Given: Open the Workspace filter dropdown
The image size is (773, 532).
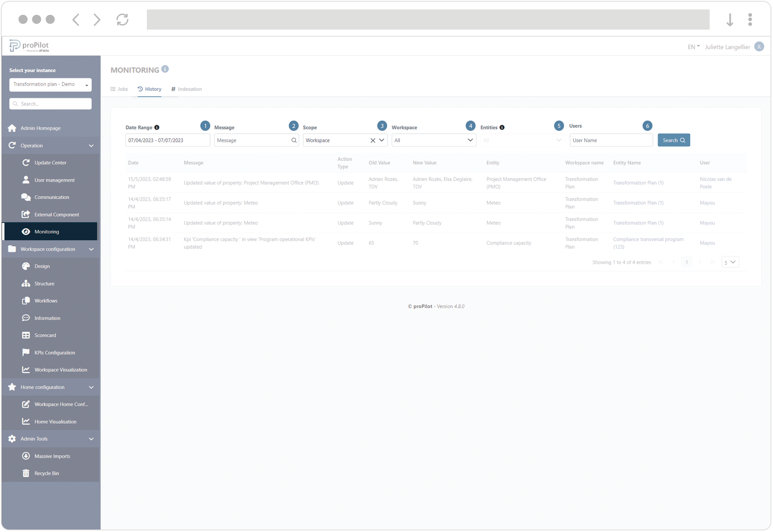Looking at the screenshot, I should pos(434,140).
